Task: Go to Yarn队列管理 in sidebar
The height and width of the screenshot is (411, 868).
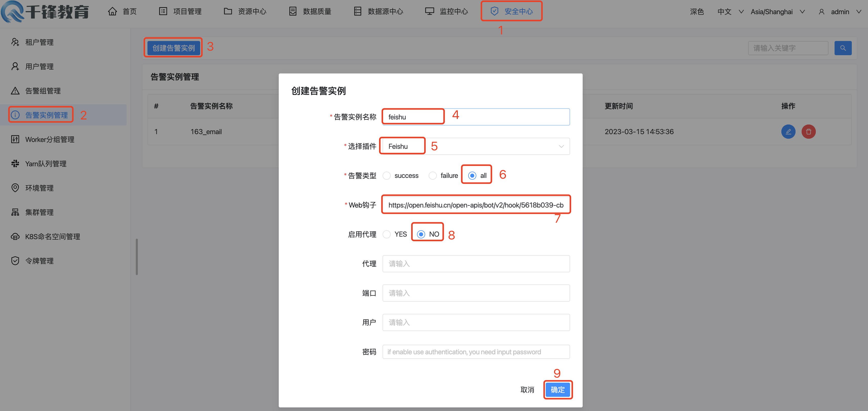Action: point(46,163)
